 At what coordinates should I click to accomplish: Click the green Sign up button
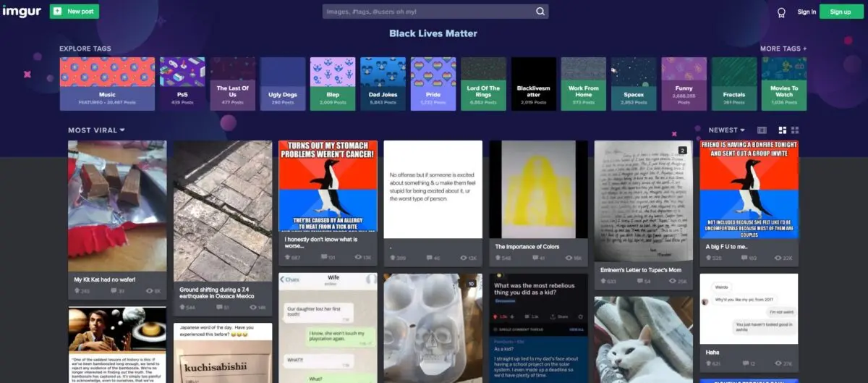[841, 12]
